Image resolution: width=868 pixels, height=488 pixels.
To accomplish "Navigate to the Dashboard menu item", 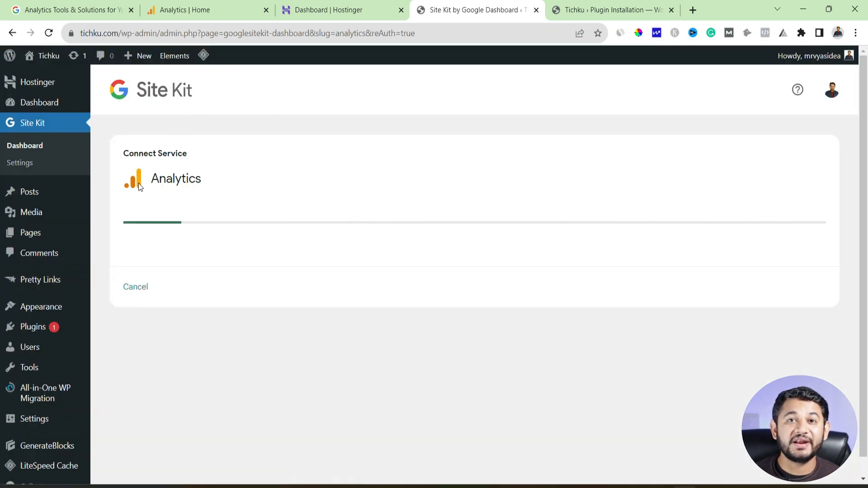I will [x=39, y=102].
